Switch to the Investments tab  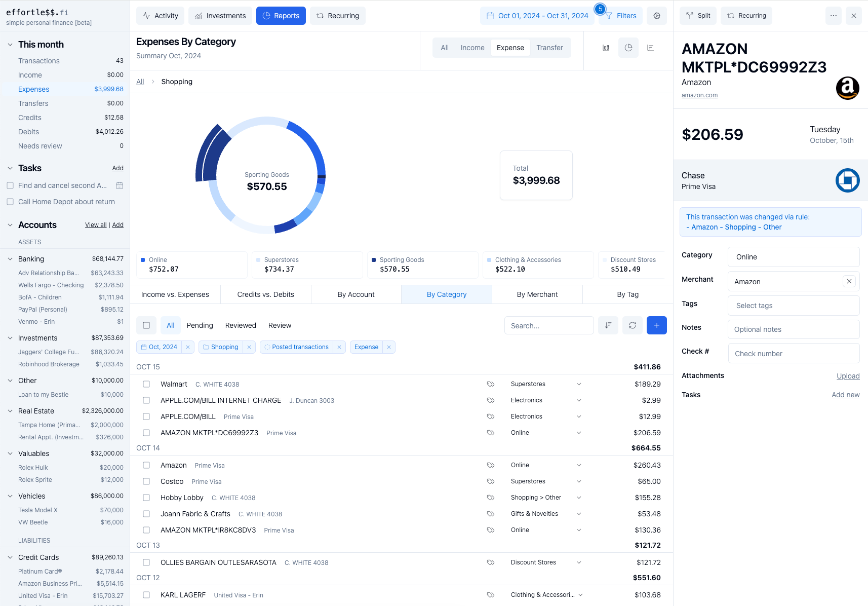[x=220, y=16]
